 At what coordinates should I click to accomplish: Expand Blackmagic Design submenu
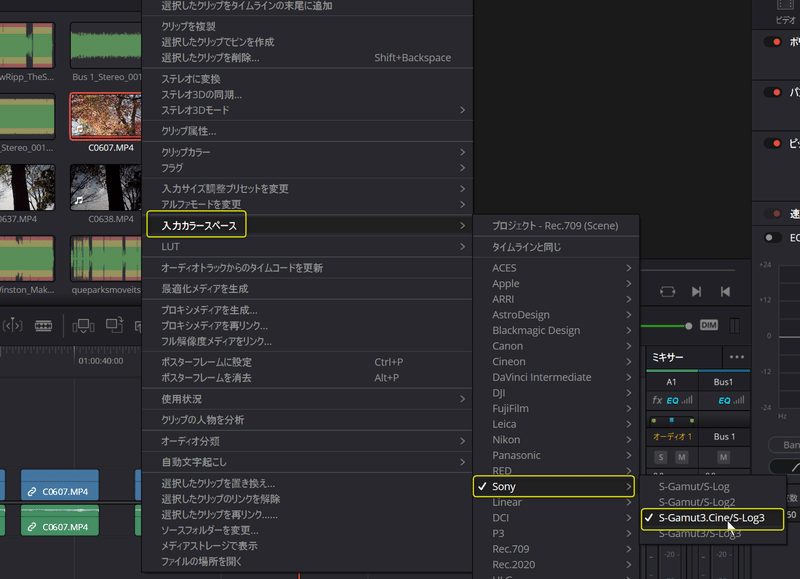pyautogui.click(x=556, y=331)
